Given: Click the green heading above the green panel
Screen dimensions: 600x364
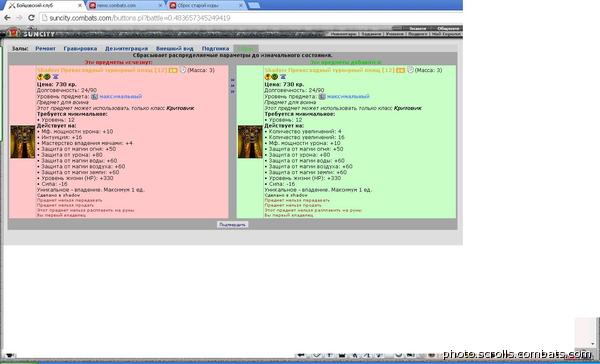Looking at the screenshot, I should coord(346,62).
